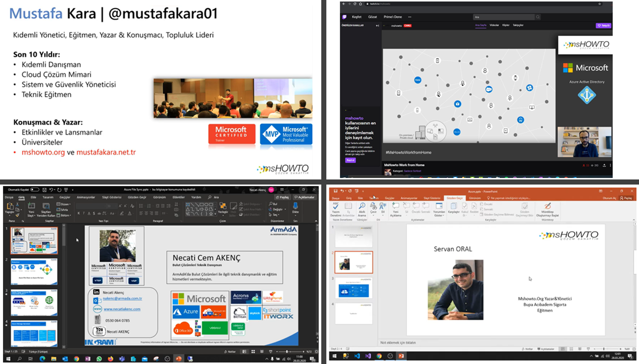The image size is (639, 364).
Task: Click purple Kayıt ol button on Twitch
Action: coord(351,160)
